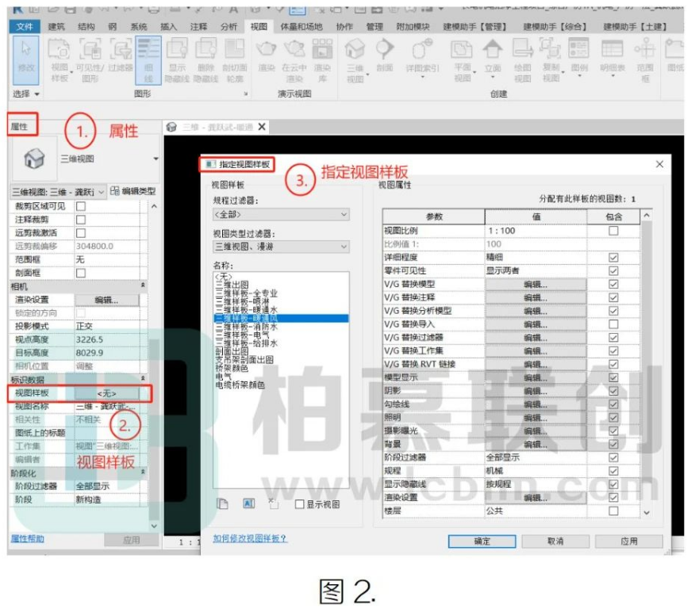Expand the 图形 panel dialog launcher arrow
699x616 pixels.
[245, 94]
